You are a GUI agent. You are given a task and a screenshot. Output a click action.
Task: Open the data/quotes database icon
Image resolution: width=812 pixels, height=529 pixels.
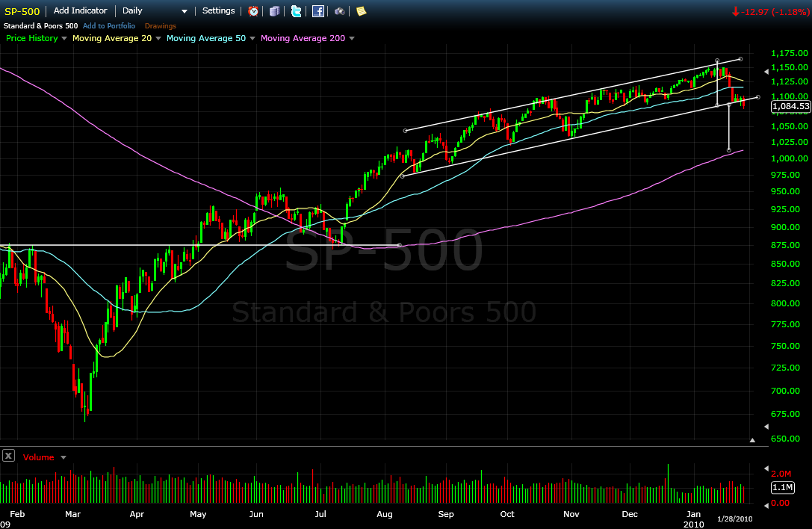(x=274, y=10)
